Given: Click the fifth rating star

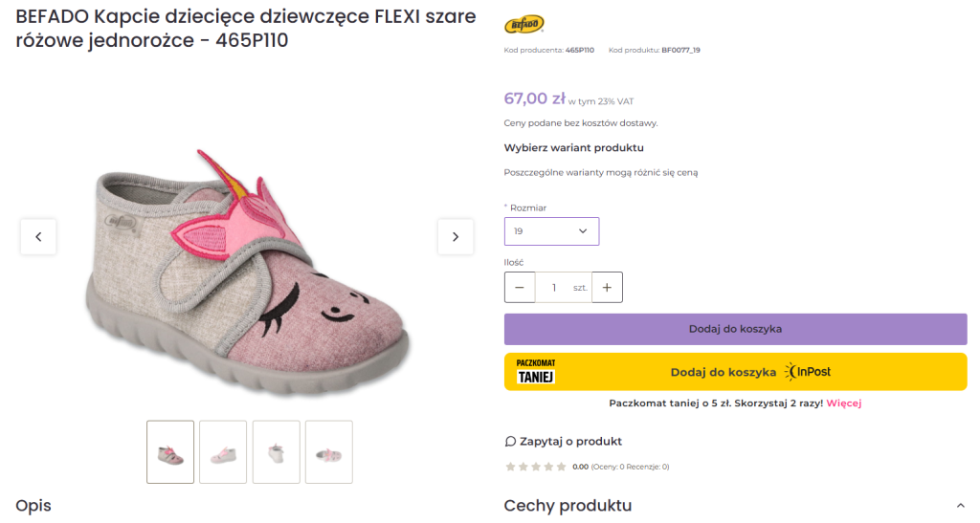Looking at the screenshot, I should tap(562, 467).
